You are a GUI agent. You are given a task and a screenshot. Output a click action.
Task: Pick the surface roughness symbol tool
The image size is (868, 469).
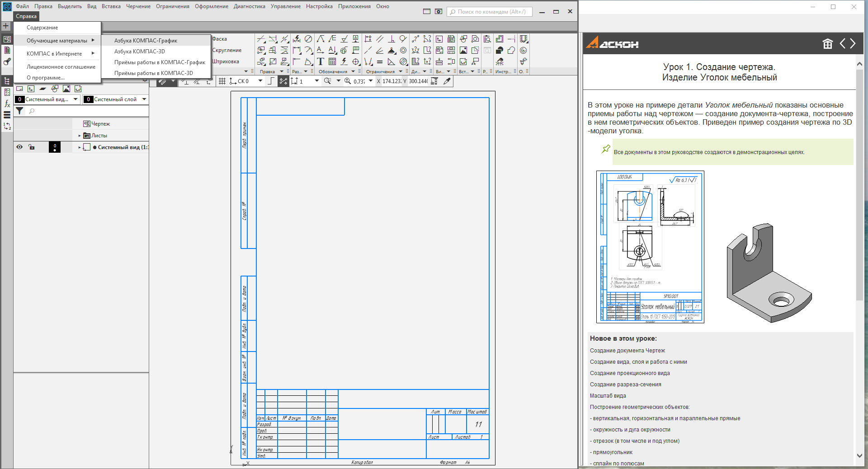(x=344, y=38)
